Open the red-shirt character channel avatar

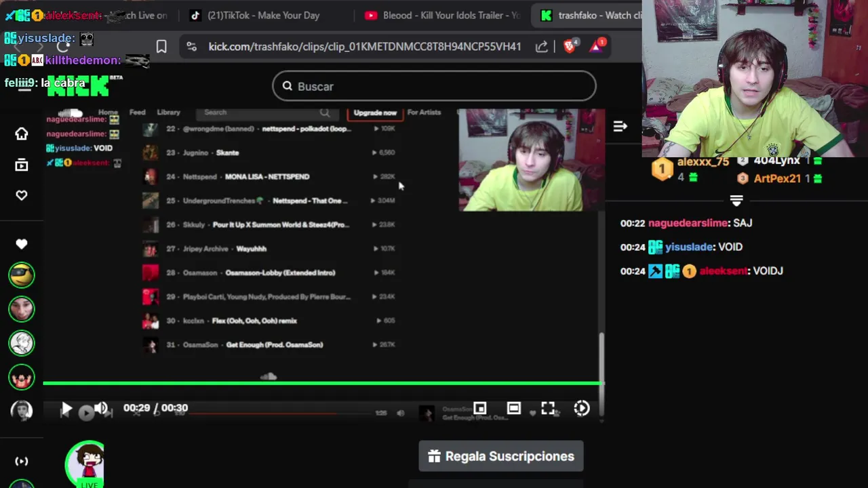tap(22, 377)
